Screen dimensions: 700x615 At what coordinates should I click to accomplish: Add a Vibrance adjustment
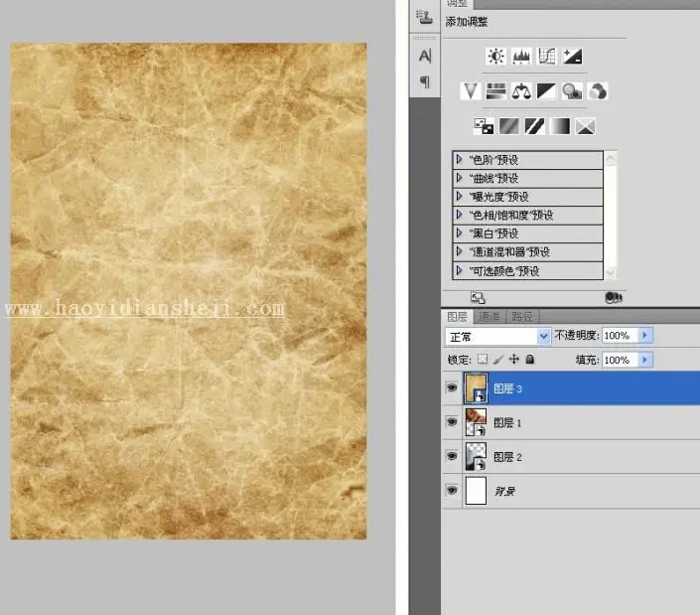470,91
